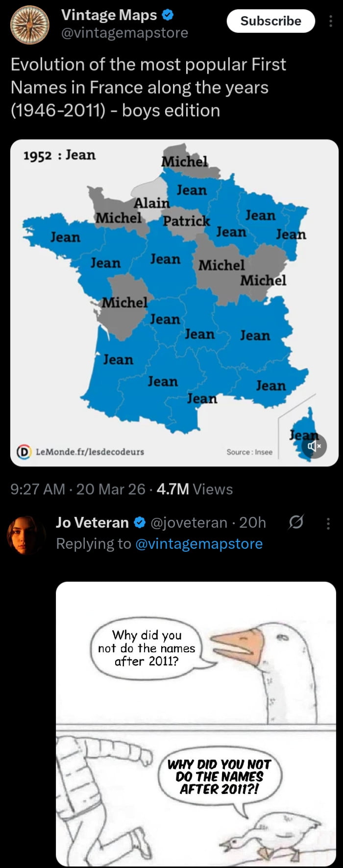The height and width of the screenshot is (868, 343).
Task: Open the more options menu on the main tweet
Action: pos(331,21)
